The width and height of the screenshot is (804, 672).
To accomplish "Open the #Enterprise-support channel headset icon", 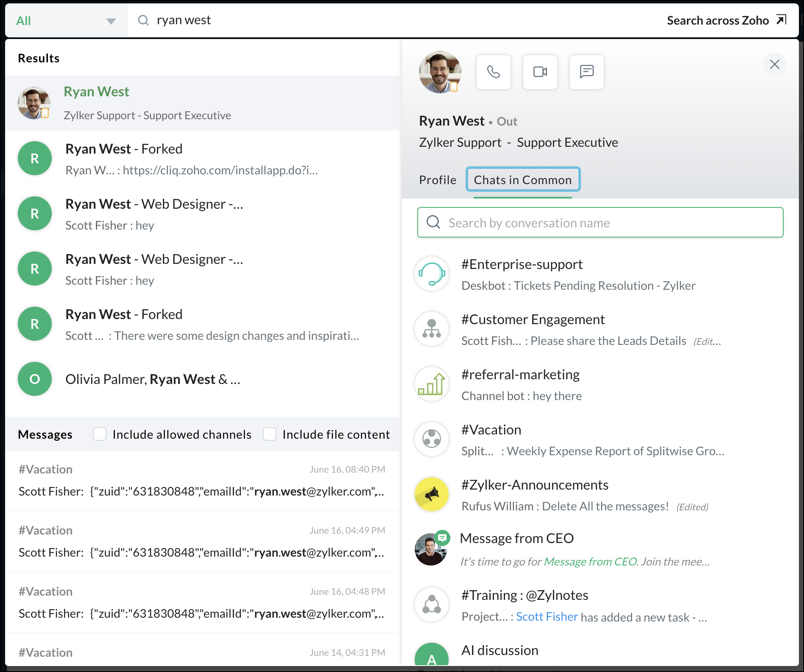I will point(432,274).
